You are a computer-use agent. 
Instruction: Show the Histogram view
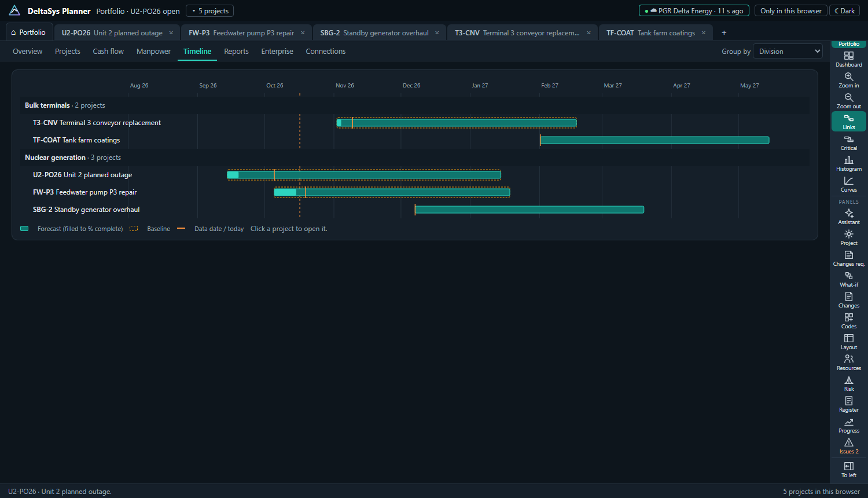click(849, 163)
